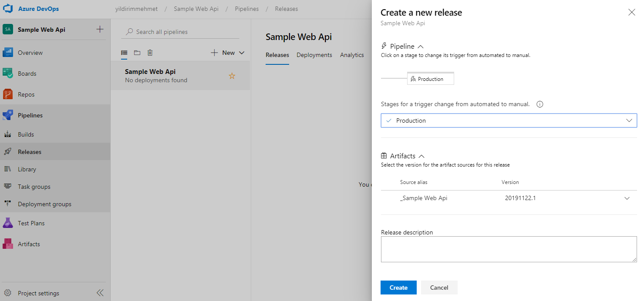Click the Pipelines hub icon
The image size is (644, 301).
coord(8,115)
